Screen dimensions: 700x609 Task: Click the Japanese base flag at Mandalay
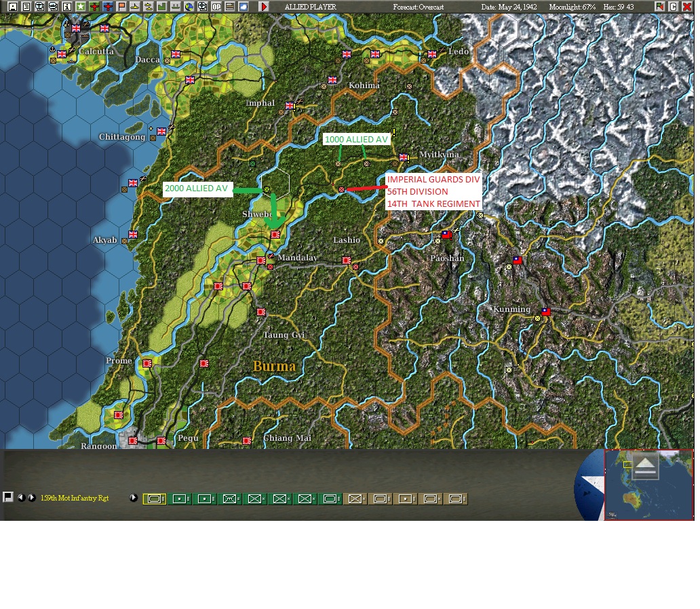point(261,260)
